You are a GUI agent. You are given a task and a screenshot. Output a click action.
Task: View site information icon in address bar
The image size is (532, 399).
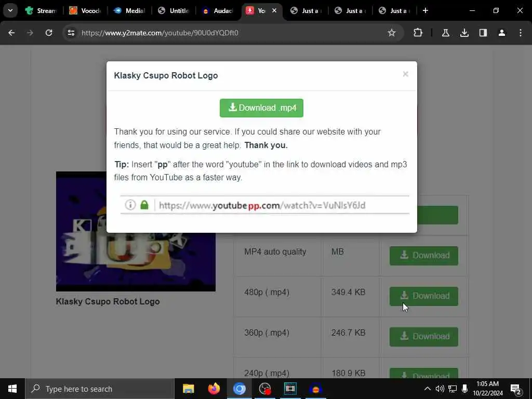(x=71, y=33)
